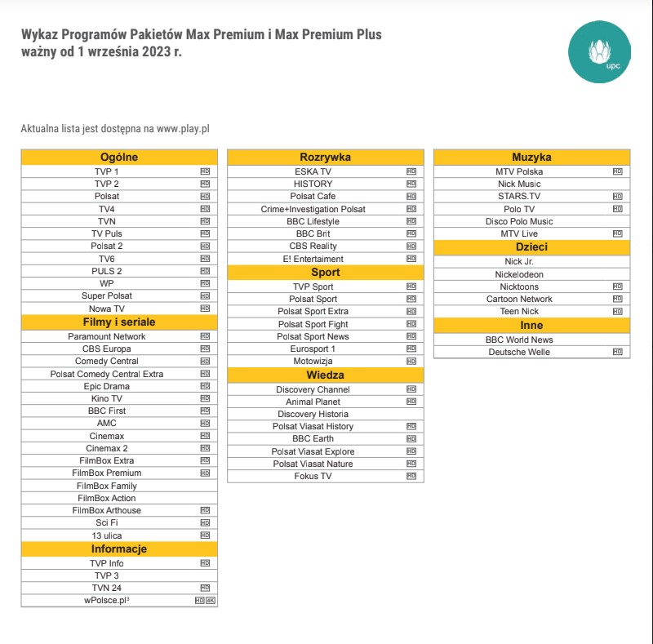
Task: Click the Dzieci section header
Action: (532, 247)
